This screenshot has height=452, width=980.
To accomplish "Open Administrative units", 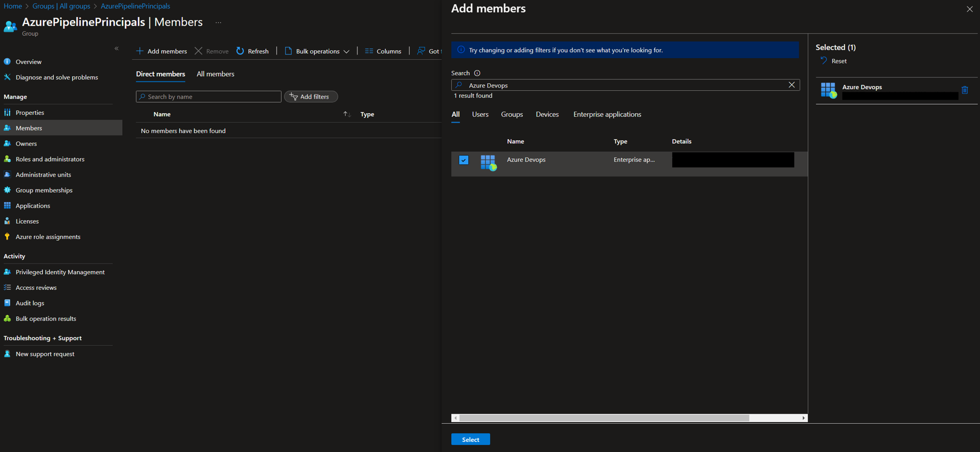I will pos(43,175).
